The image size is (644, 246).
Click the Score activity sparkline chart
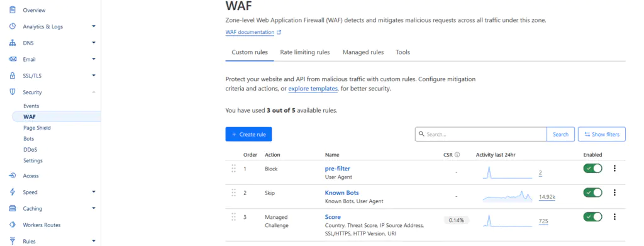[x=508, y=221]
